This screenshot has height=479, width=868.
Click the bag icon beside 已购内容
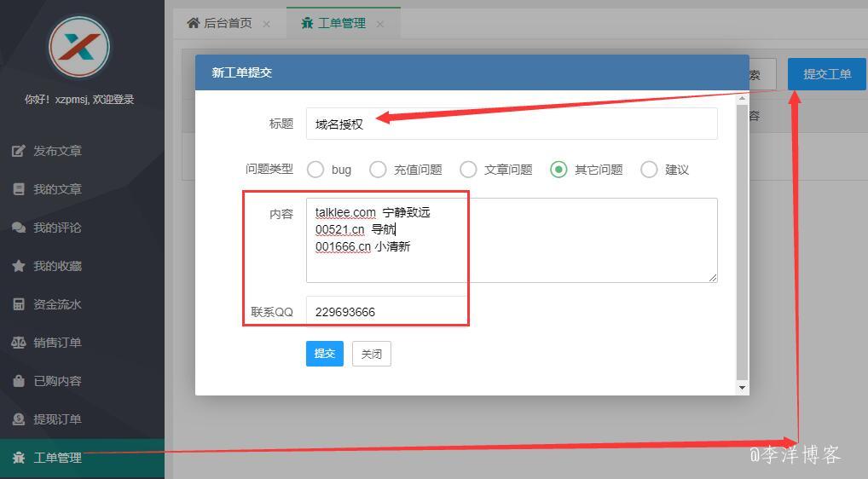click(x=19, y=381)
